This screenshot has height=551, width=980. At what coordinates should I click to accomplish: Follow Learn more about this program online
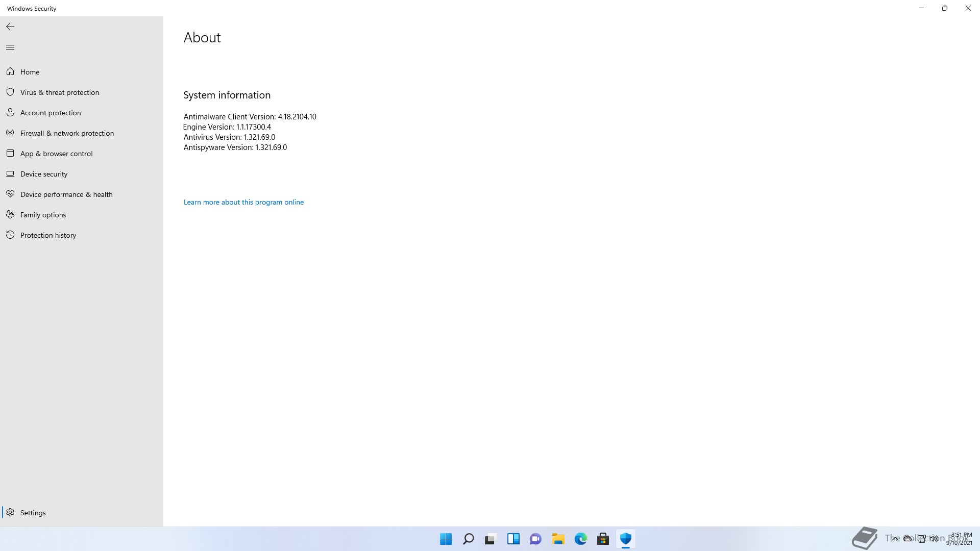pos(243,202)
